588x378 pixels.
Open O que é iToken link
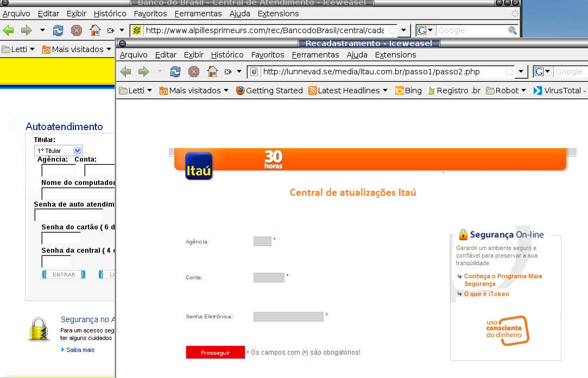coord(486,294)
